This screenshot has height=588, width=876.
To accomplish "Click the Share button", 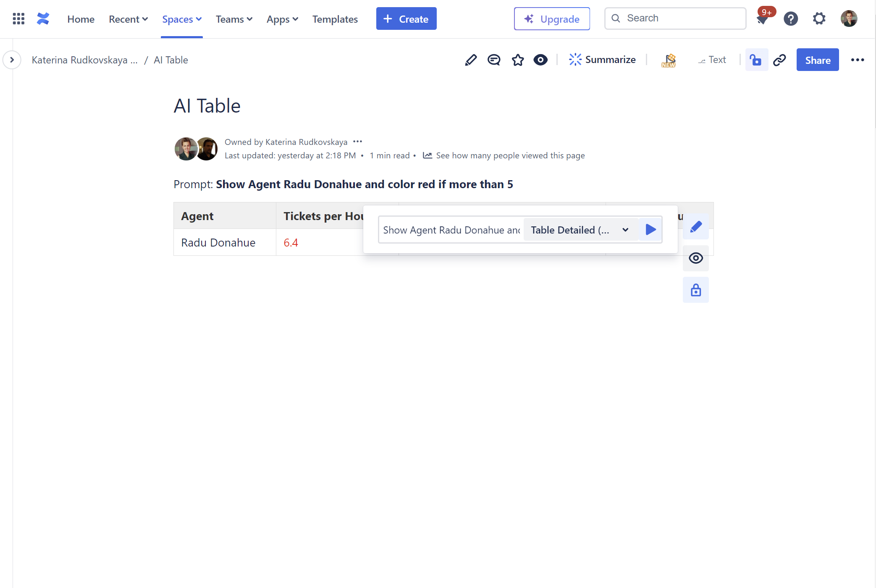I will (x=817, y=60).
